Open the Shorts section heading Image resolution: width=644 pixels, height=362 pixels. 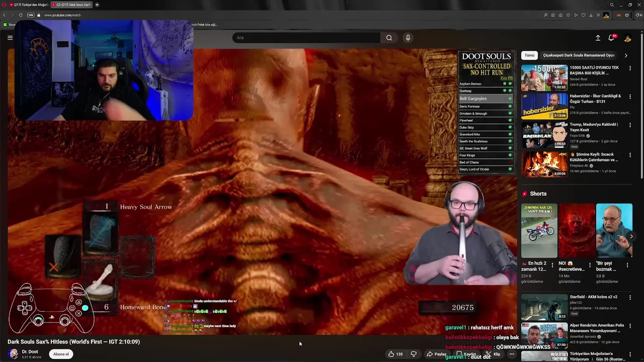538,194
